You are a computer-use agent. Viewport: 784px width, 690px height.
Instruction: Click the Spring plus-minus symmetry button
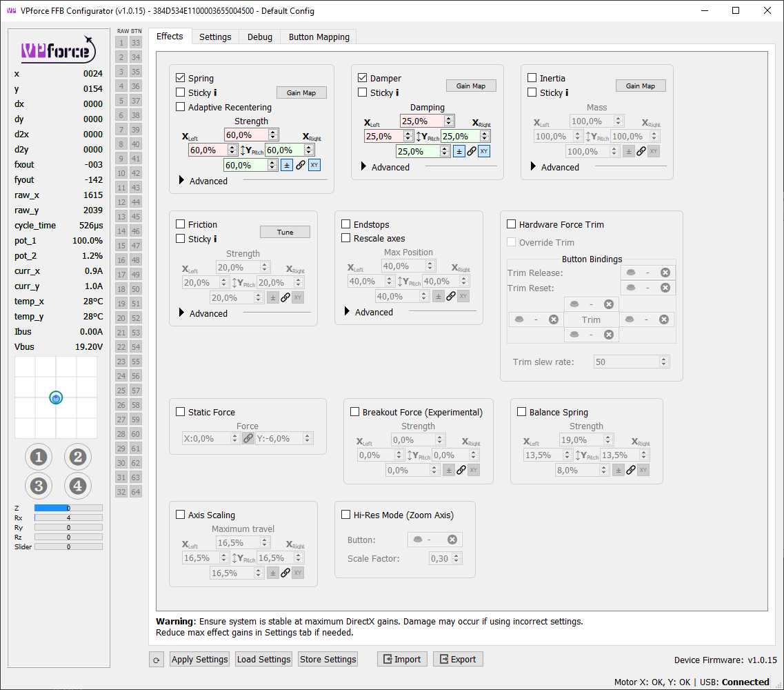click(287, 166)
